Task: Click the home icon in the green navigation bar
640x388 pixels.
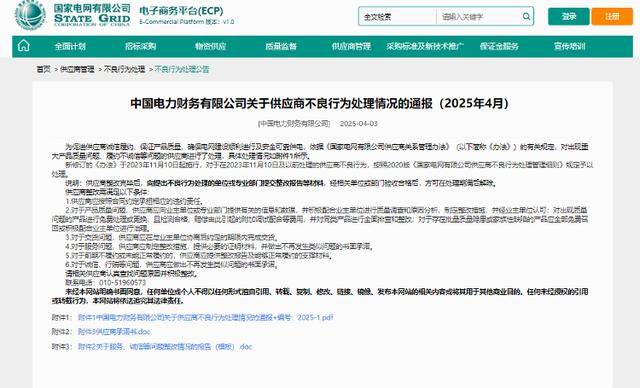Action: pyautogui.click(x=24, y=46)
